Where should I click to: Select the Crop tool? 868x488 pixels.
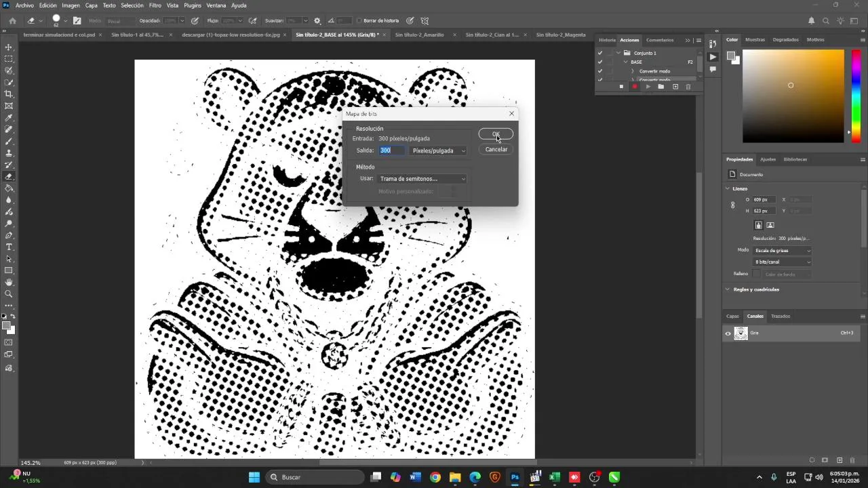9,94
